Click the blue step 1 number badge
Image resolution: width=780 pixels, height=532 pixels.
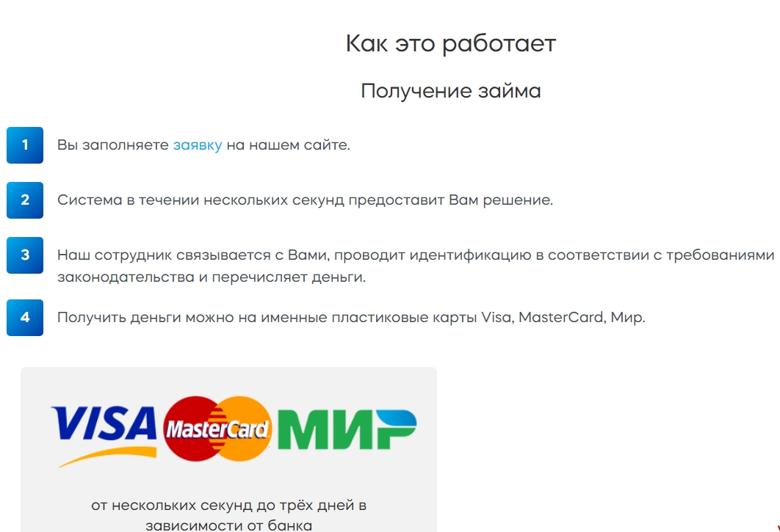coord(25,145)
